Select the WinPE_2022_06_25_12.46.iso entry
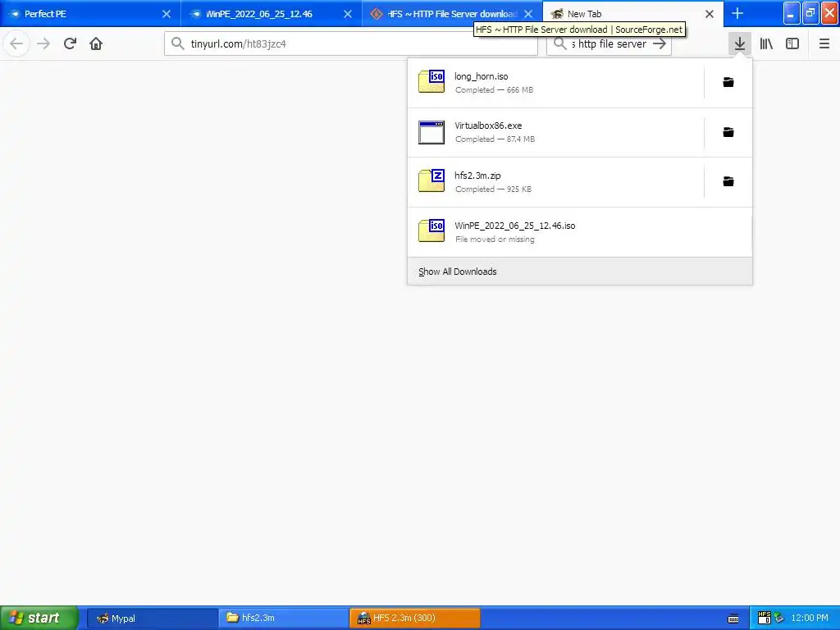 [x=580, y=232]
